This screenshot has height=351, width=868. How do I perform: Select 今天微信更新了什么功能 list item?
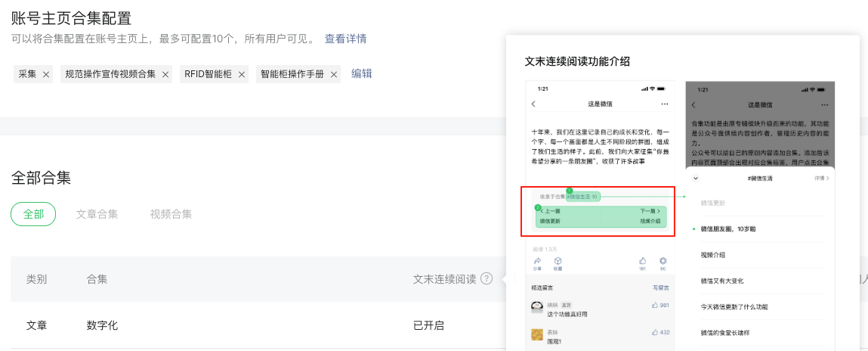coord(734,306)
